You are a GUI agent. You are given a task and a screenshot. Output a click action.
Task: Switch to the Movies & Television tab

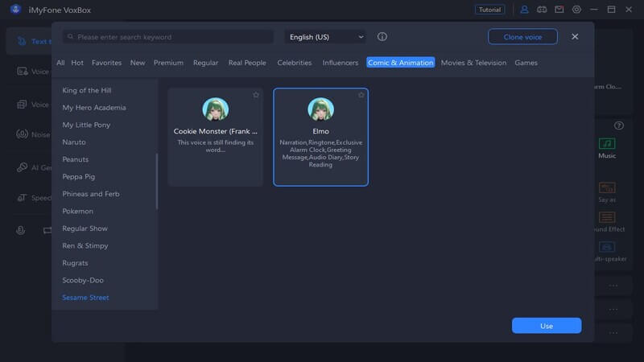point(473,63)
